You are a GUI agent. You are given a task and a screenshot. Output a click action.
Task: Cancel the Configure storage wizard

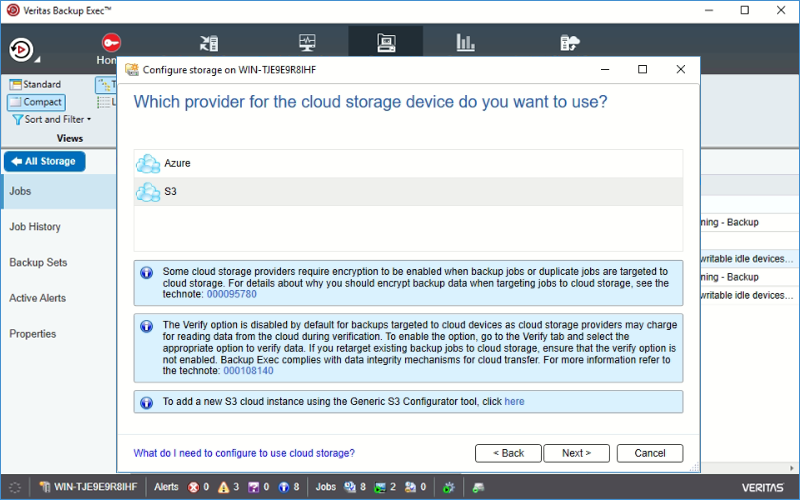tap(650, 453)
